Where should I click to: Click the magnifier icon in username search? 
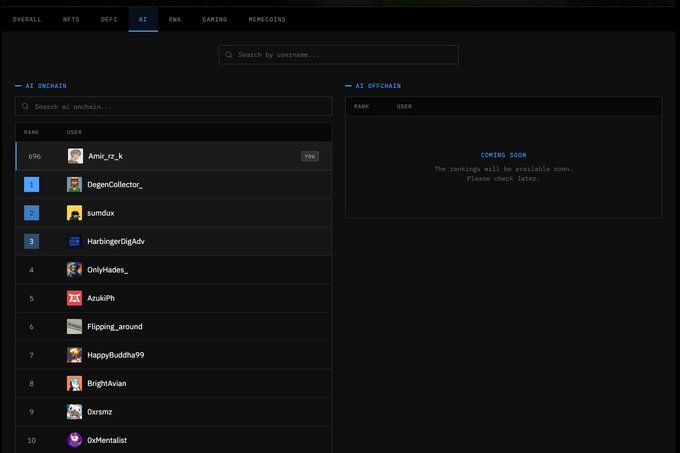click(229, 55)
